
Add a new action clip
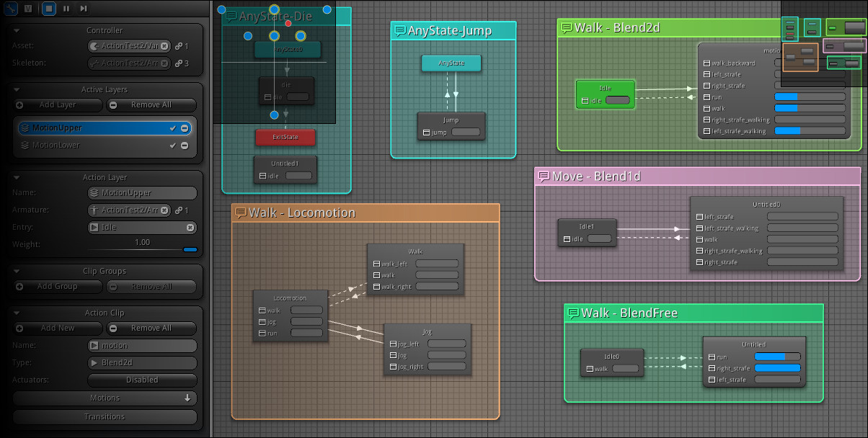coord(57,328)
